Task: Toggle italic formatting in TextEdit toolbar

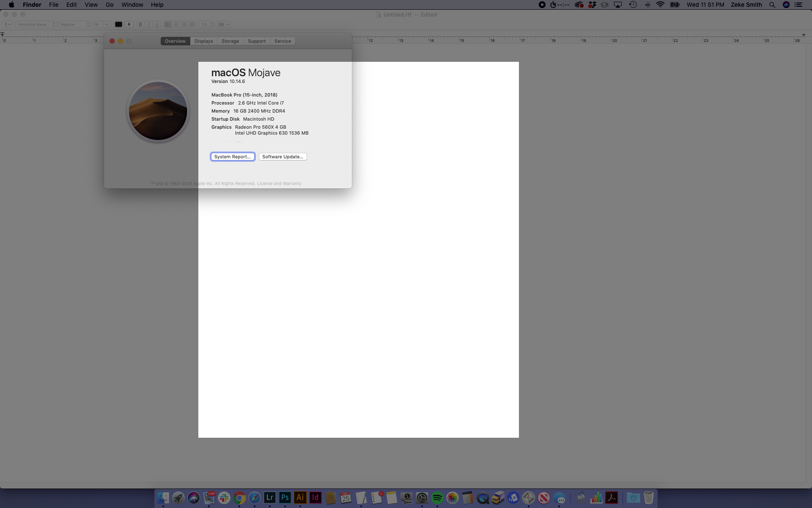Action: (x=149, y=25)
